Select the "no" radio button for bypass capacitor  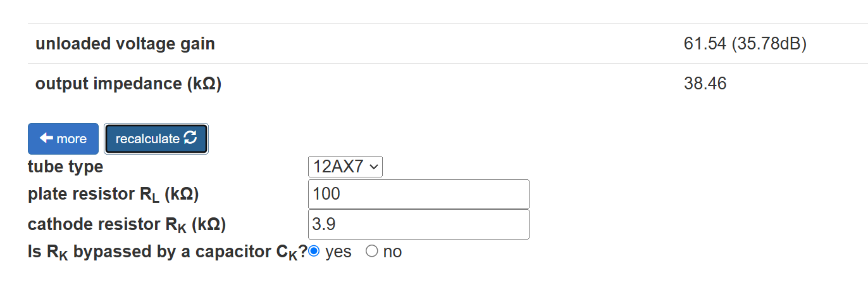coord(371,252)
